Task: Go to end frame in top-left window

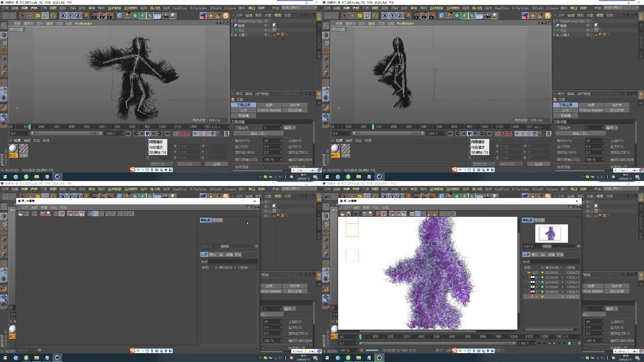Action: tap(168, 133)
